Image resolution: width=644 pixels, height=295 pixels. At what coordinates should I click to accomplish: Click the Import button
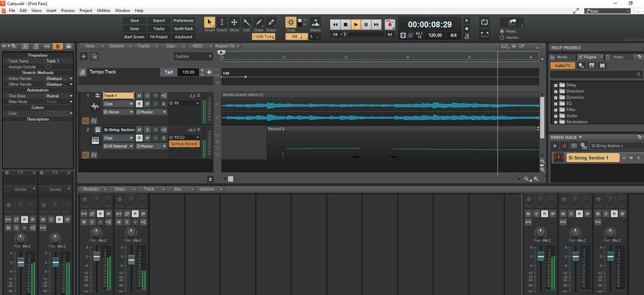[x=159, y=21]
